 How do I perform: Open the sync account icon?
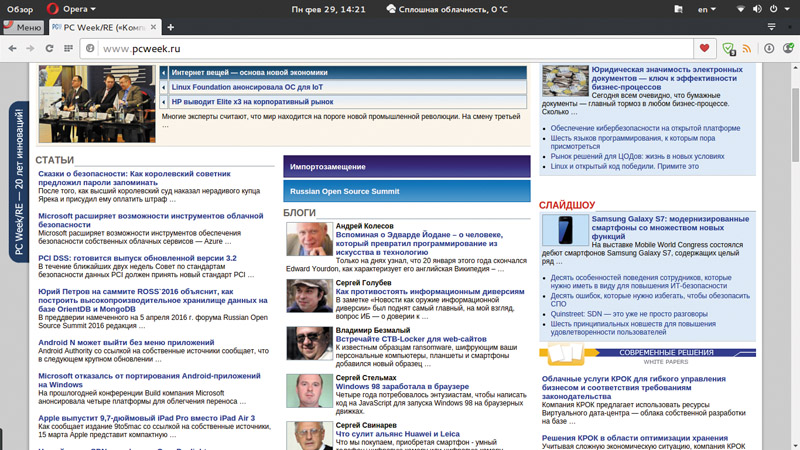[x=788, y=48]
